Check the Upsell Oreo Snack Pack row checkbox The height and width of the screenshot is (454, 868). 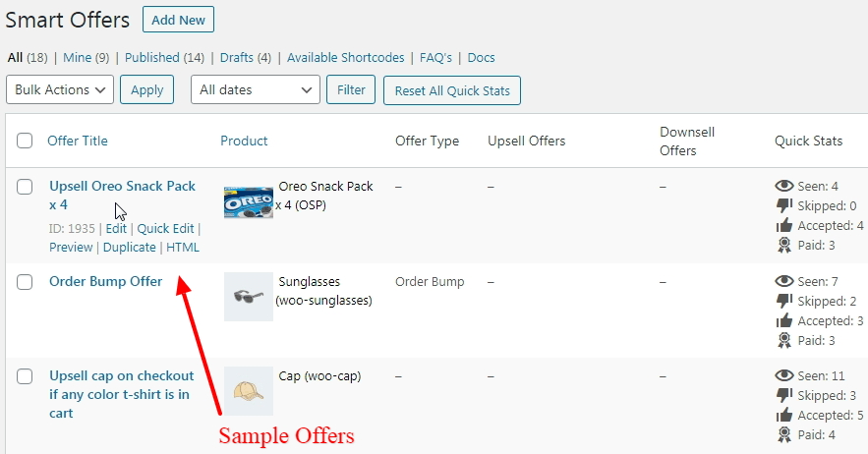tap(25, 187)
